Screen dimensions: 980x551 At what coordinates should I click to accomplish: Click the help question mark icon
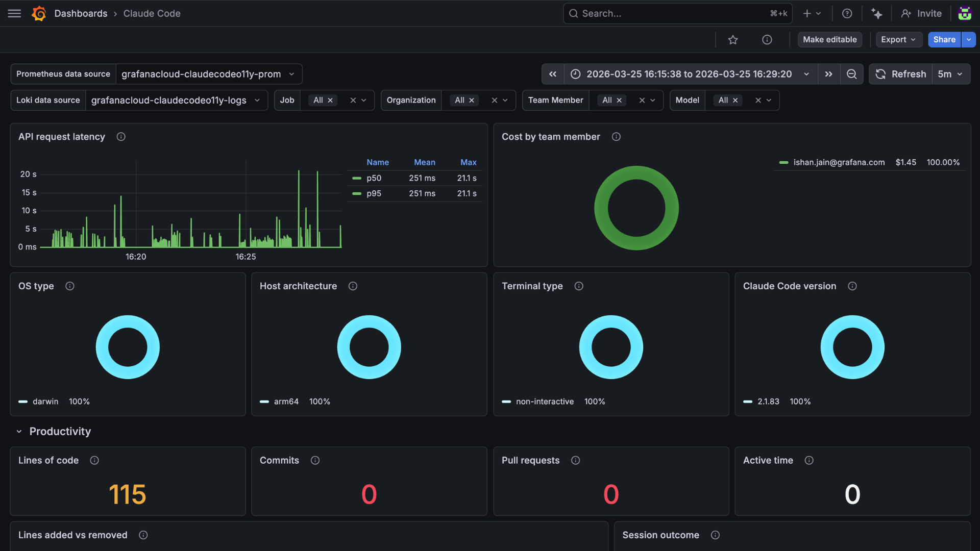pyautogui.click(x=847, y=14)
